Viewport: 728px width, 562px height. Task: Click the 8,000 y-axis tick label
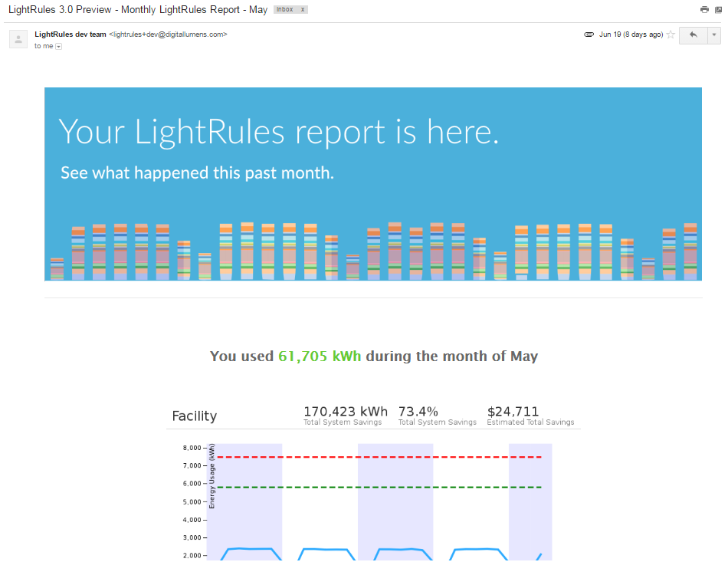click(x=192, y=448)
